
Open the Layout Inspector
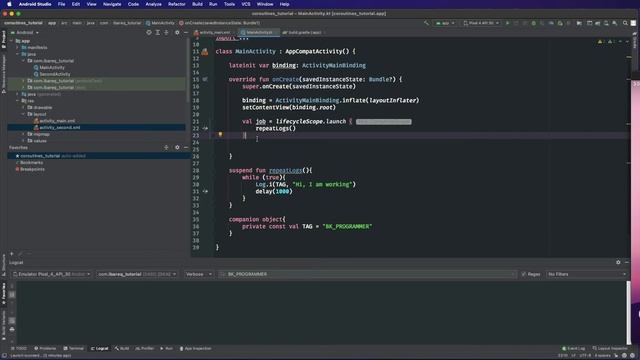(610, 349)
